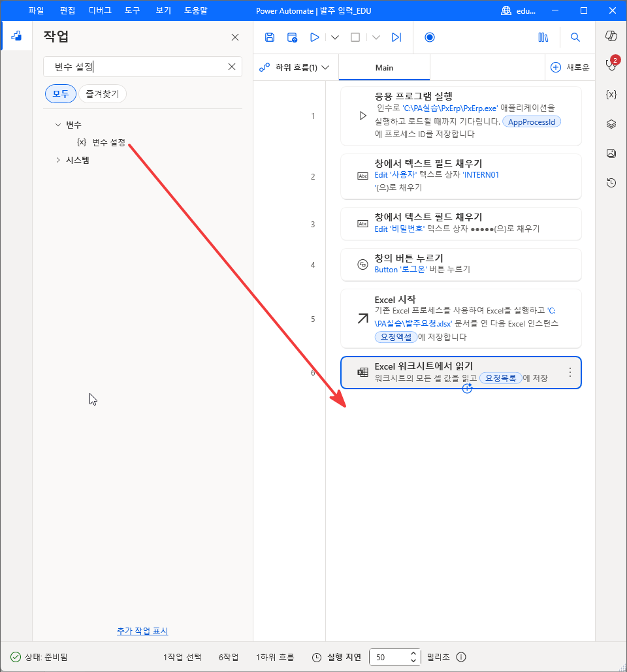Click the run delay info icon
627x672 pixels.
(x=461, y=657)
